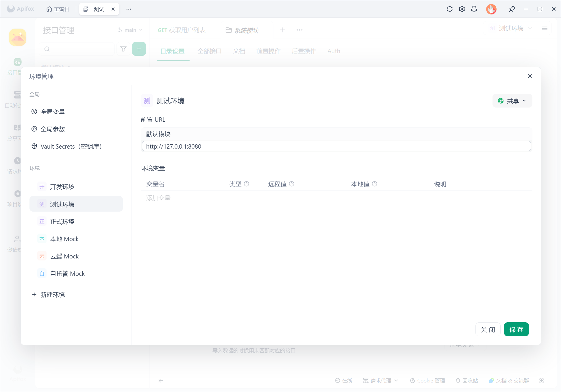Screen dimensions: 561x392
Task: Click the 测 environment icon badge in header
Action: pyautogui.click(x=147, y=101)
